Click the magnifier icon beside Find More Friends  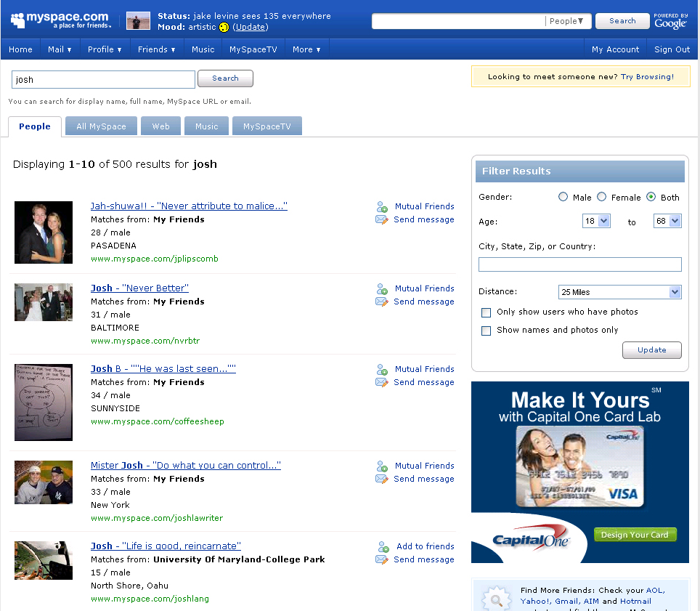[x=496, y=599]
